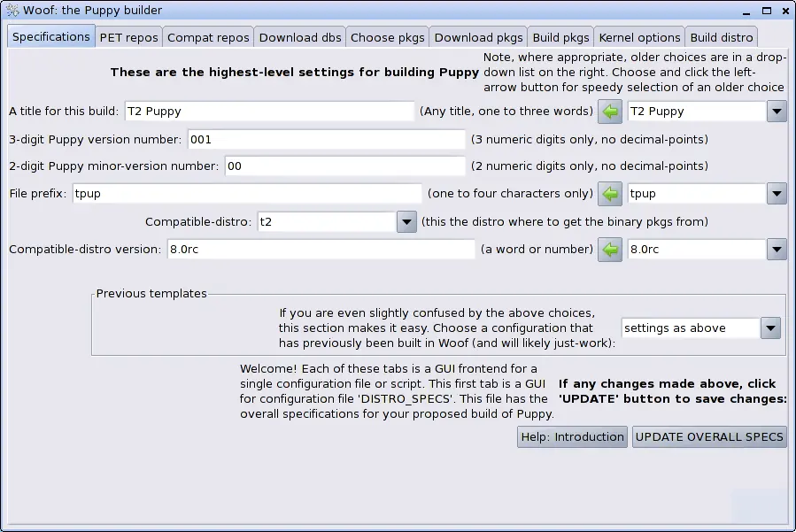The image size is (796, 532).
Task: Expand the T2 Puppy title history dropdown
Action: click(x=777, y=112)
